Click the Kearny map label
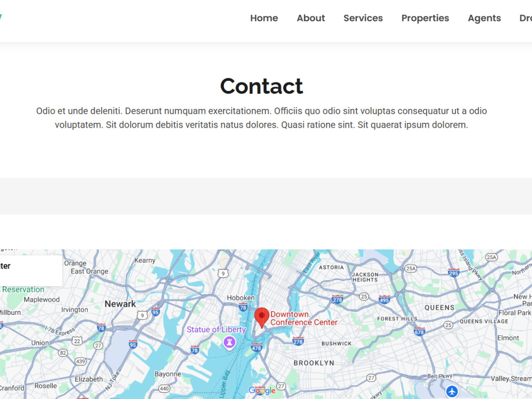This screenshot has width=532, height=399. click(x=145, y=260)
